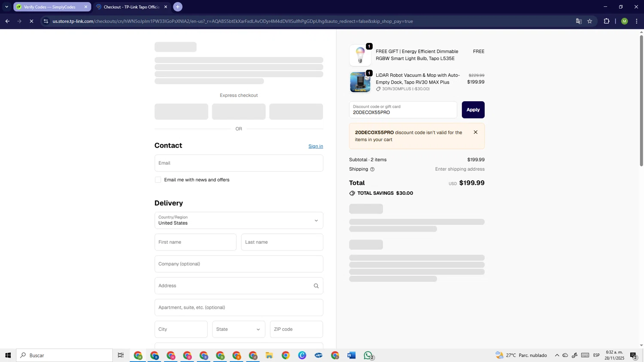Open the tab search dropdown arrow

point(6,7)
